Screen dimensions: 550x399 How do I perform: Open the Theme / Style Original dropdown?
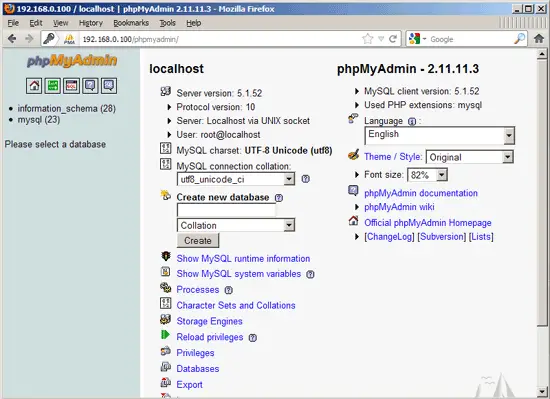tap(470, 157)
